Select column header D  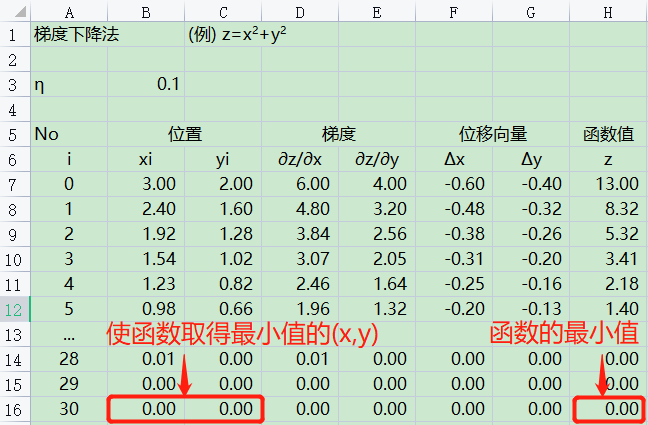pyautogui.click(x=300, y=10)
